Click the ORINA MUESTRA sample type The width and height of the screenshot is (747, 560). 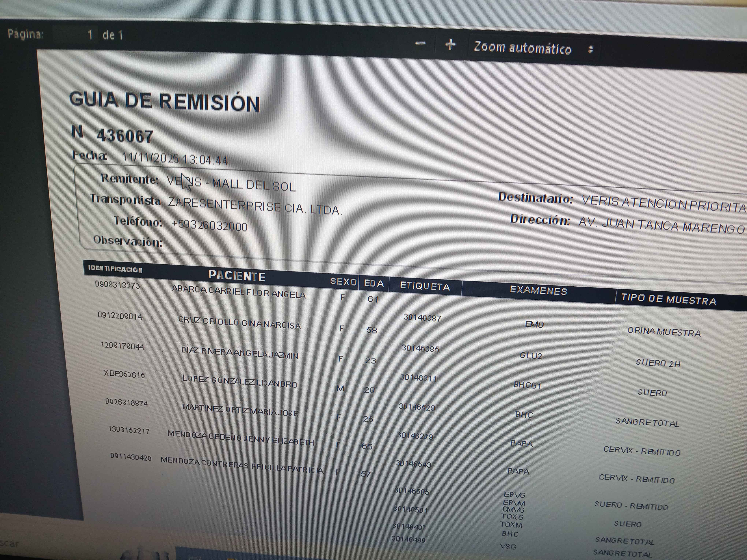pos(664,332)
